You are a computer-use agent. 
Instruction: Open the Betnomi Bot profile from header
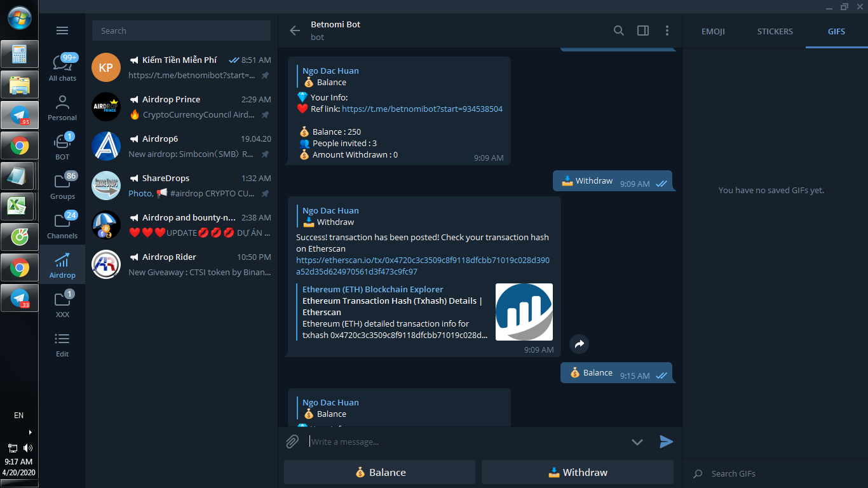336,30
